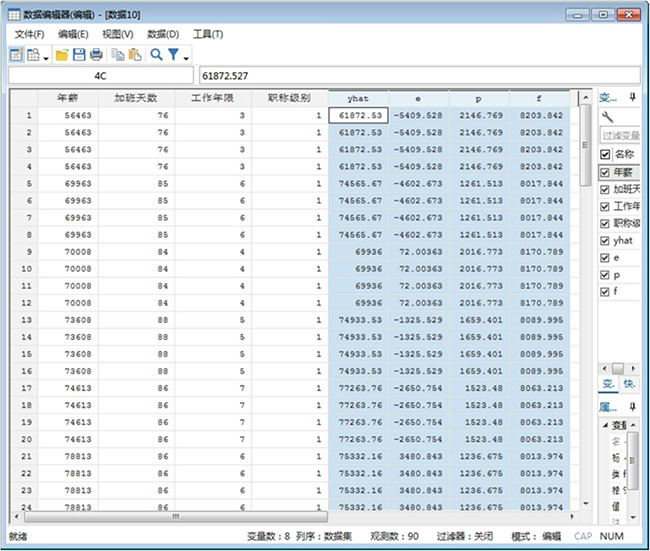Viewport: 650px width, 551px height.
Task: Open the data browse mode dropdown arrow
Action: (45, 56)
